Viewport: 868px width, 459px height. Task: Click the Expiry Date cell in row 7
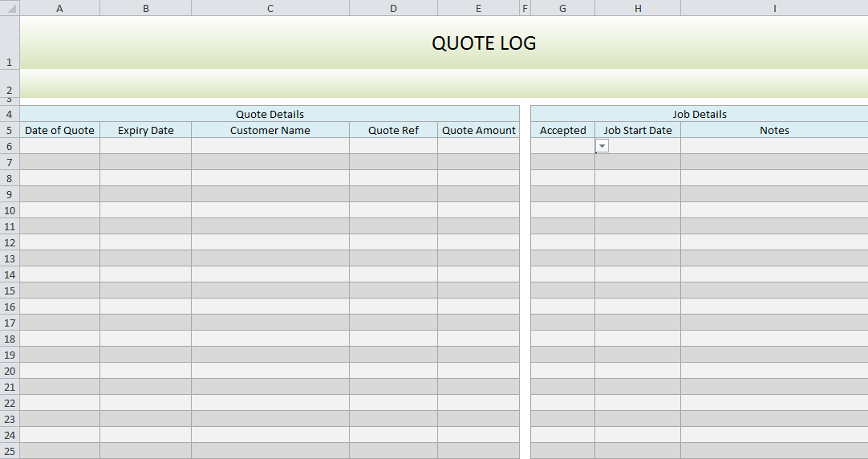tap(145, 162)
